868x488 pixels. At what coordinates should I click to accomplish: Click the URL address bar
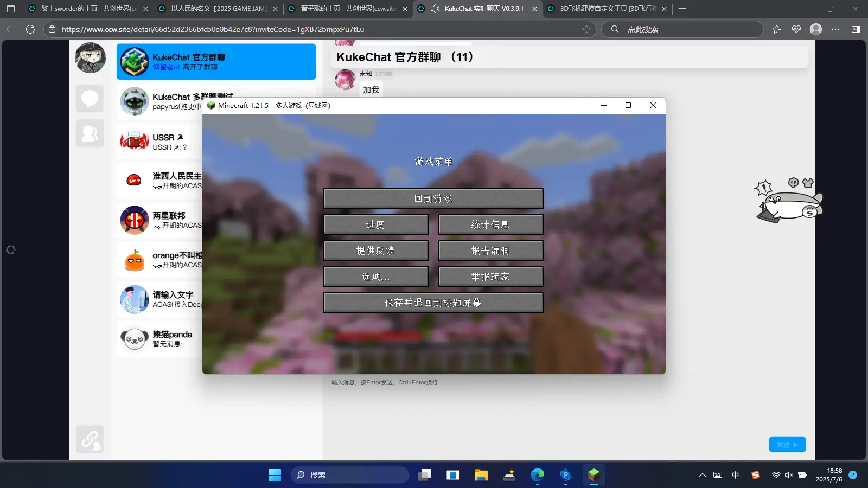[320, 29]
